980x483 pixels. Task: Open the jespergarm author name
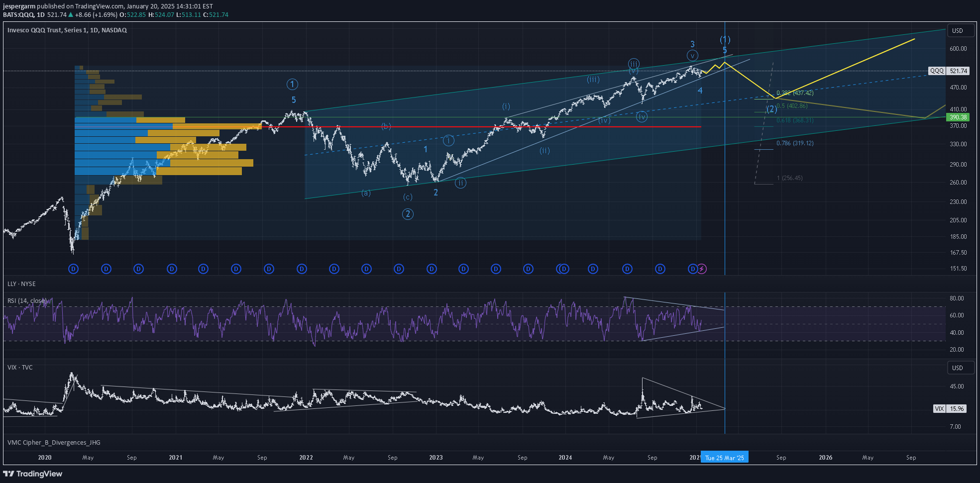point(18,6)
